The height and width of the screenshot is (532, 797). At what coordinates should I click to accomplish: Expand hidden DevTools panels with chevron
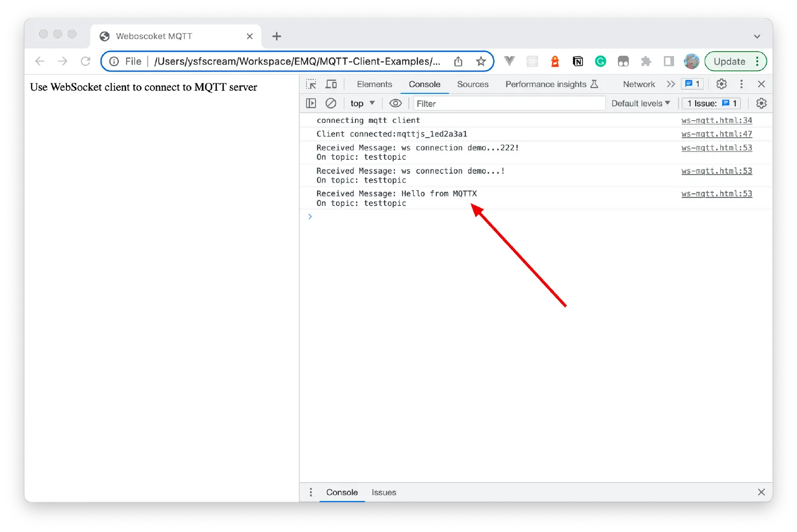[670, 83]
